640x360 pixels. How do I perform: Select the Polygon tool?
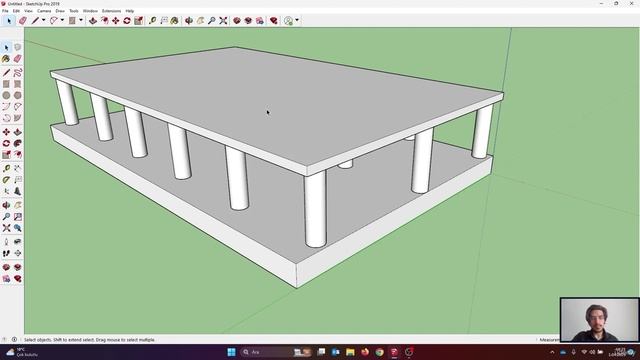coord(18,96)
